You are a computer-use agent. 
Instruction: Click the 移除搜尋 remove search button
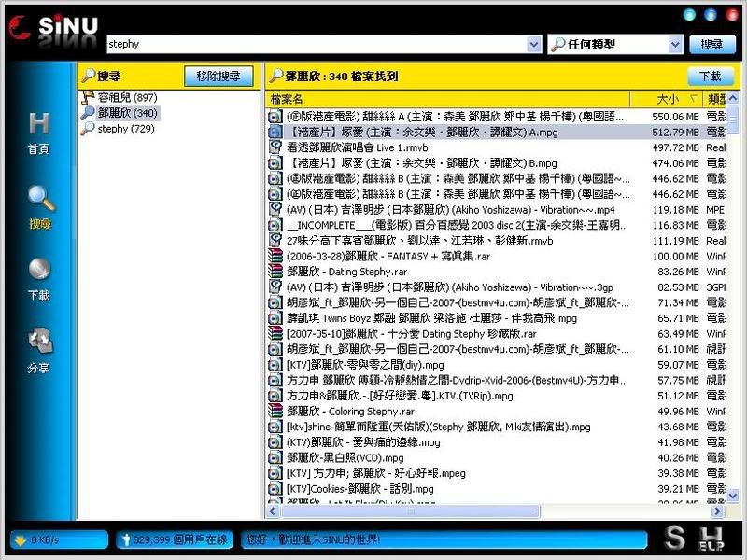[218, 77]
